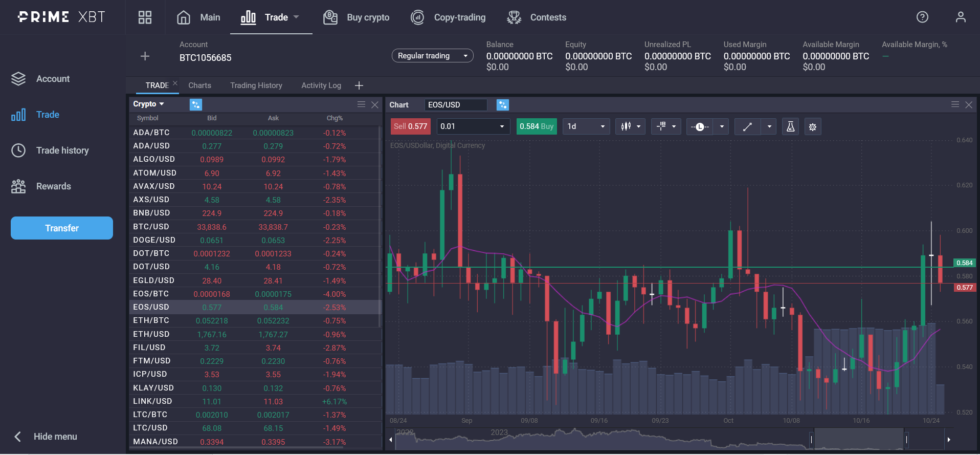
Task: Switch to Charts tab
Action: click(x=199, y=85)
